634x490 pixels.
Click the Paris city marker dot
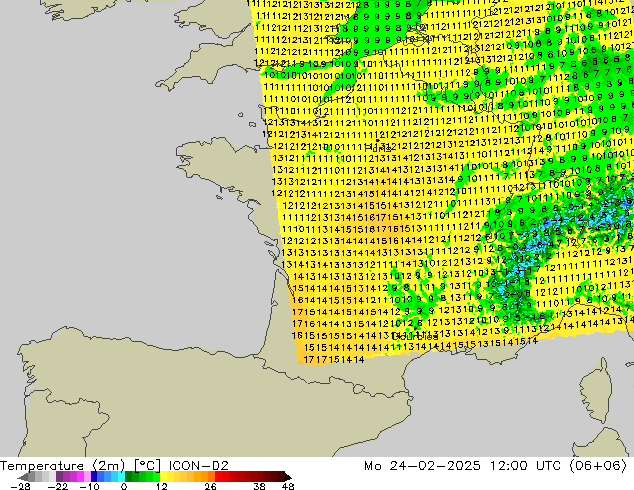(x=377, y=141)
